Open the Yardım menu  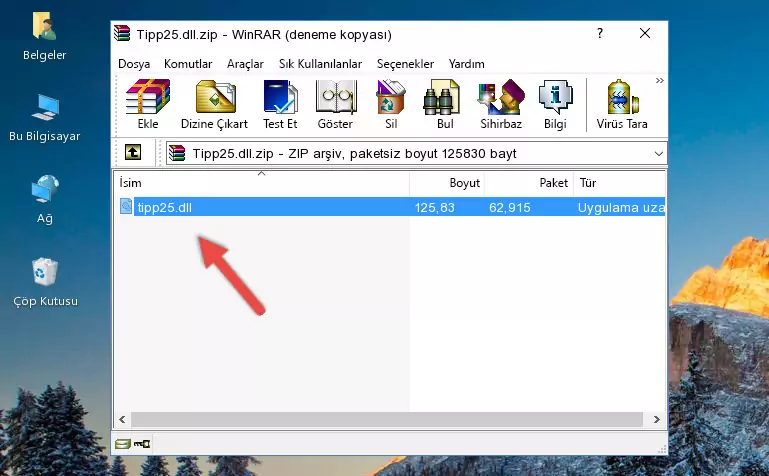466,64
